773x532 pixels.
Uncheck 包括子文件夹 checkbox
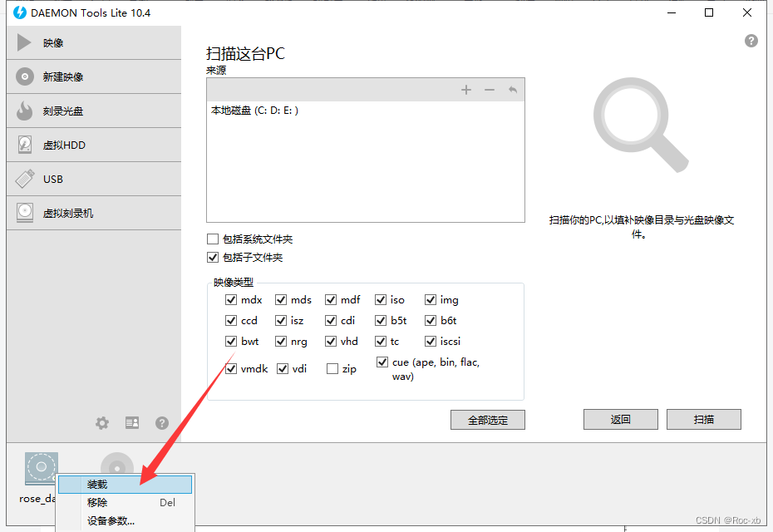click(213, 258)
